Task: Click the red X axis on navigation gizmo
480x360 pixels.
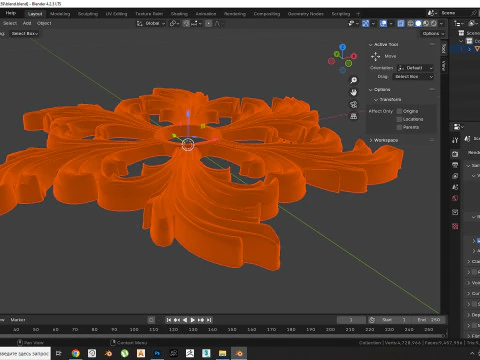Action: click(x=354, y=56)
